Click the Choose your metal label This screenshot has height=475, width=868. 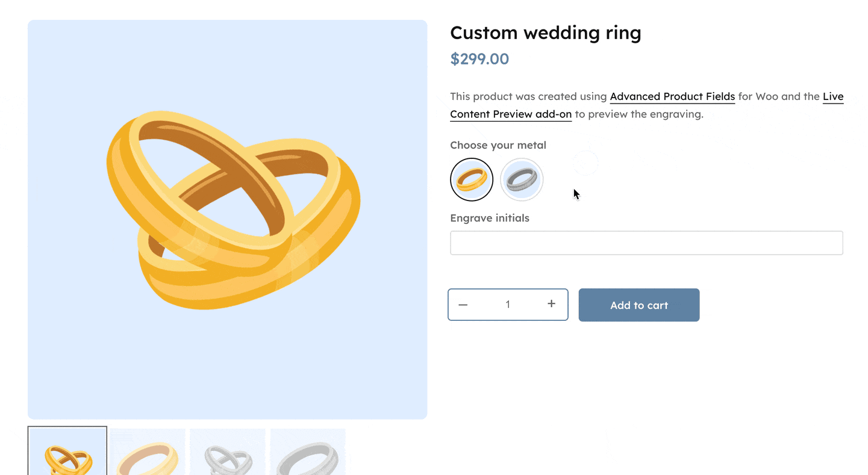click(x=498, y=145)
